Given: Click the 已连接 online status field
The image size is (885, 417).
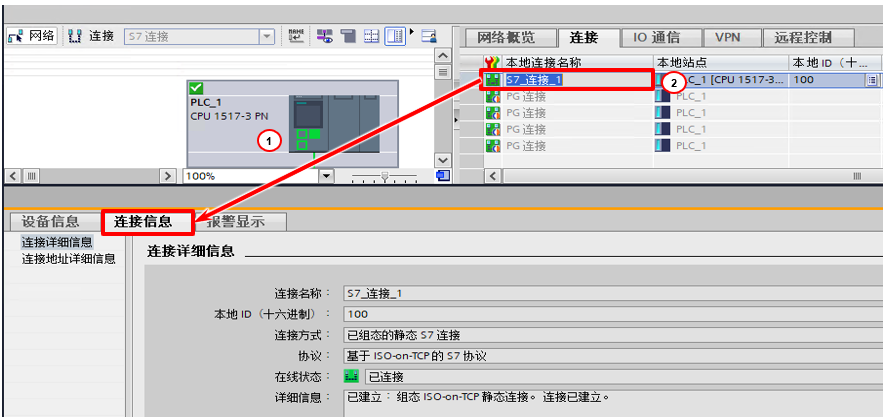Looking at the screenshot, I should coord(624,377).
